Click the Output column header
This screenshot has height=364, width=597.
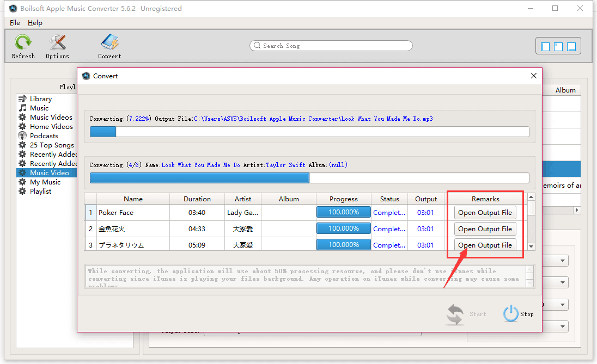pyautogui.click(x=425, y=199)
